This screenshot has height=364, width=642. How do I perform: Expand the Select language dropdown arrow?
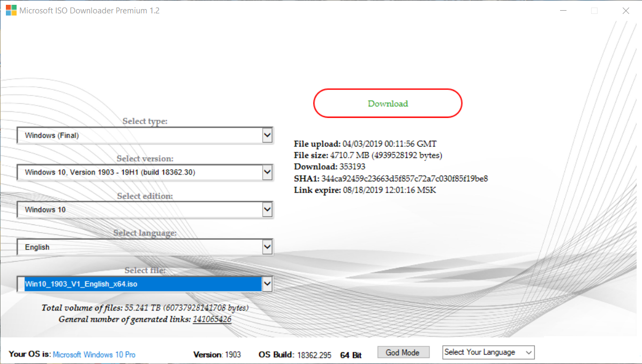(x=267, y=247)
